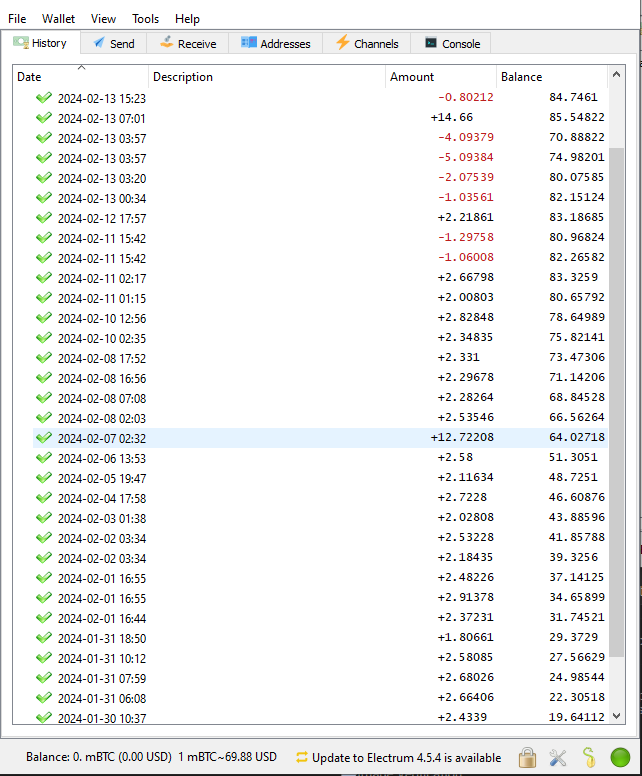Click the confirmed checkmark for 2024-02-07 02:32
The height and width of the screenshot is (776, 642).
(44, 437)
